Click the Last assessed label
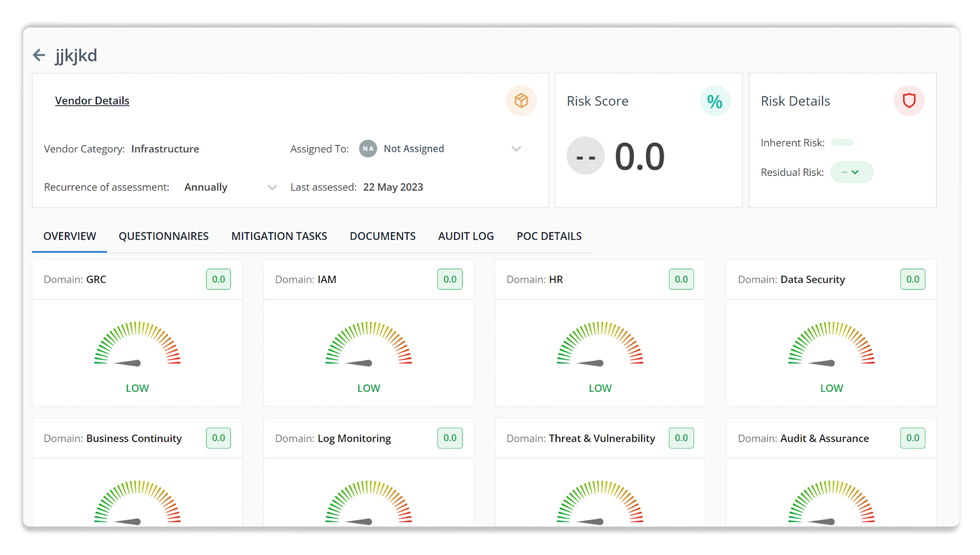This screenshot has height=555, width=980. tap(323, 187)
